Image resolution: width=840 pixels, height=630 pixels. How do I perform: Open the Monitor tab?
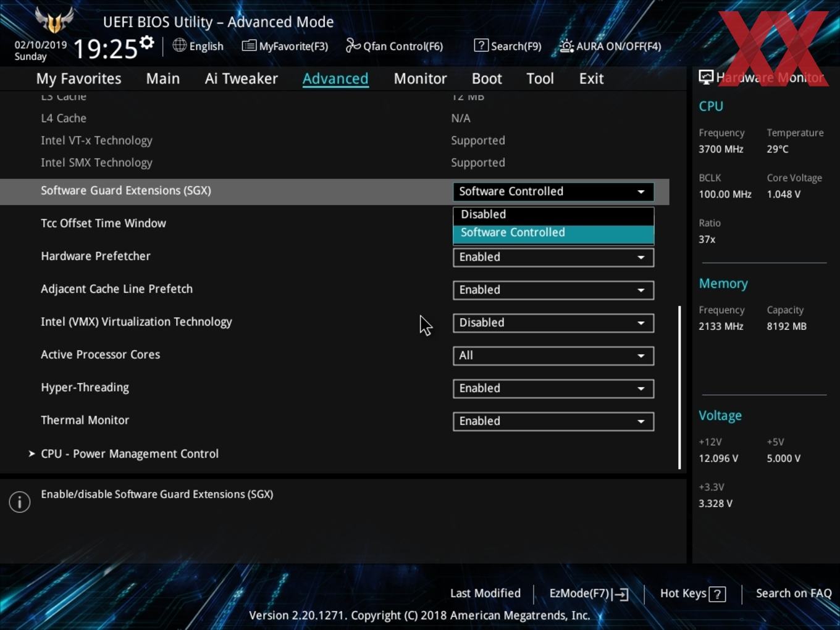(421, 78)
